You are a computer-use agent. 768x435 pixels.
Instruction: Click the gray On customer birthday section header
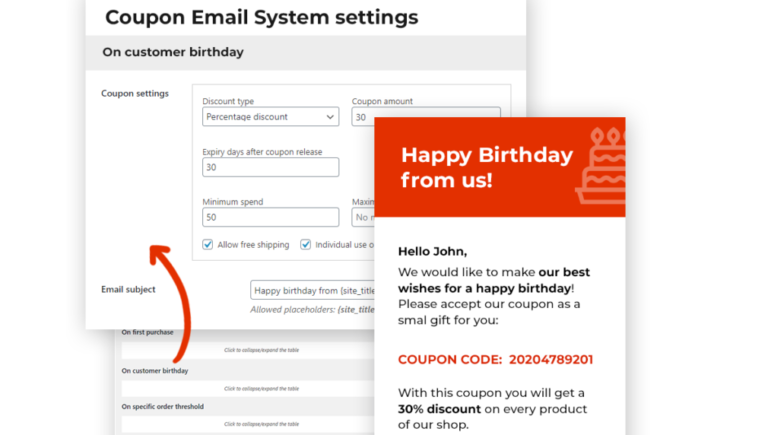tap(300, 52)
